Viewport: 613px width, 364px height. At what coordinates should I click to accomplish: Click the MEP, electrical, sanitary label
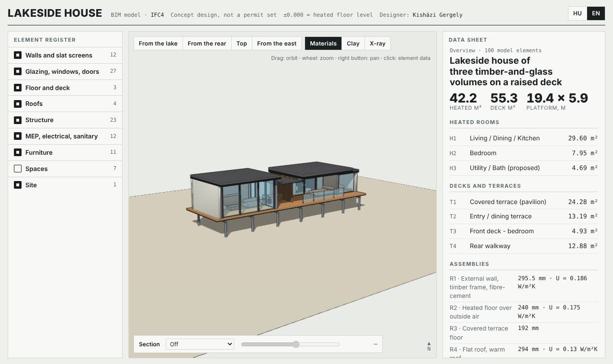[61, 136]
